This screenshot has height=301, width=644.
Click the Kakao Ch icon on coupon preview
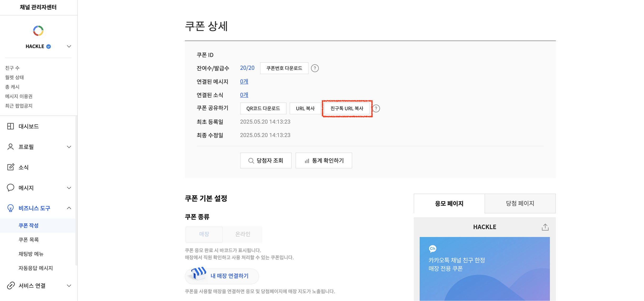pos(432,248)
